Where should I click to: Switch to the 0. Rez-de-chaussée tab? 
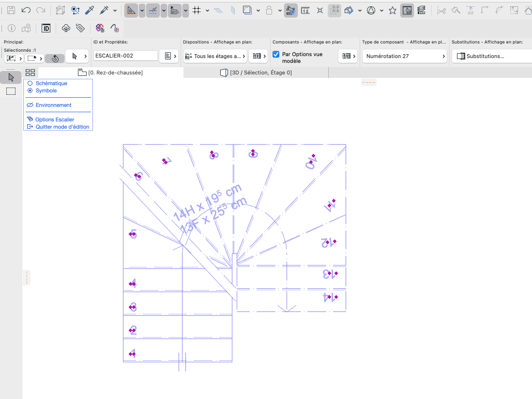coord(110,73)
